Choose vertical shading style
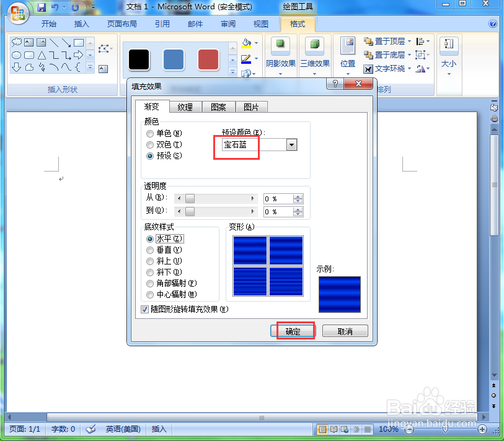The image size is (504, 441). (x=150, y=250)
